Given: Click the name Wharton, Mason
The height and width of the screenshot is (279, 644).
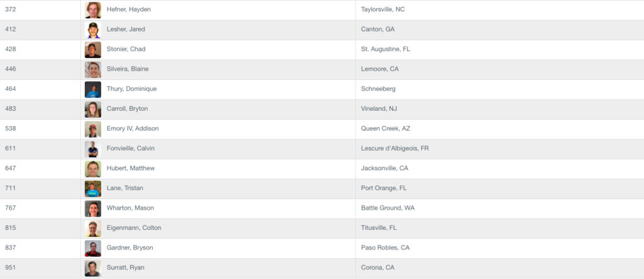Looking at the screenshot, I should (130, 208).
